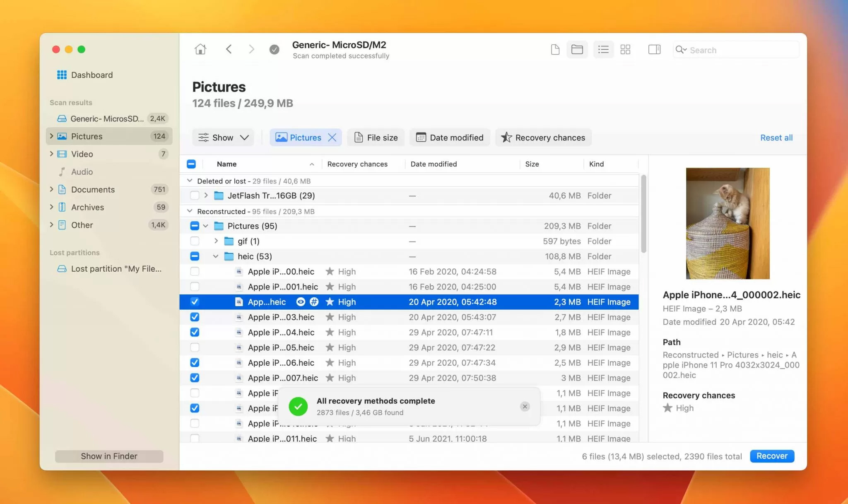
Task: Collapse the Deleted or lost section
Action: (190, 181)
